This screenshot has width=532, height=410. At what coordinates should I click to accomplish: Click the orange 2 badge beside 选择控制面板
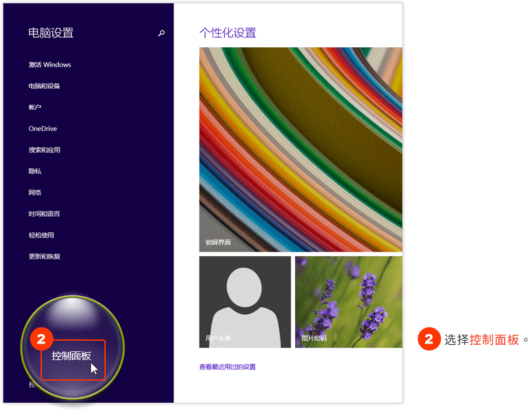[x=429, y=339]
